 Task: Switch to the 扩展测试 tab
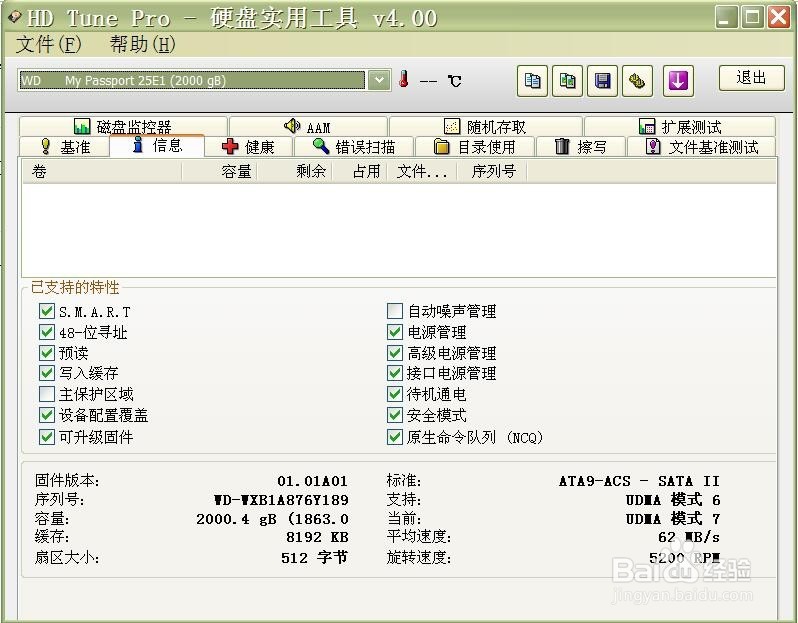[680, 126]
